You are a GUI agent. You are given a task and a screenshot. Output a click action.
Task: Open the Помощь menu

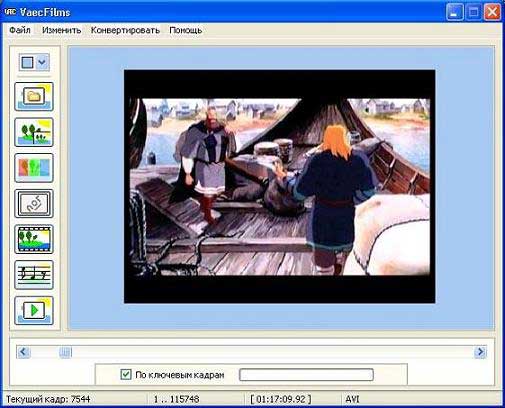pos(186,30)
